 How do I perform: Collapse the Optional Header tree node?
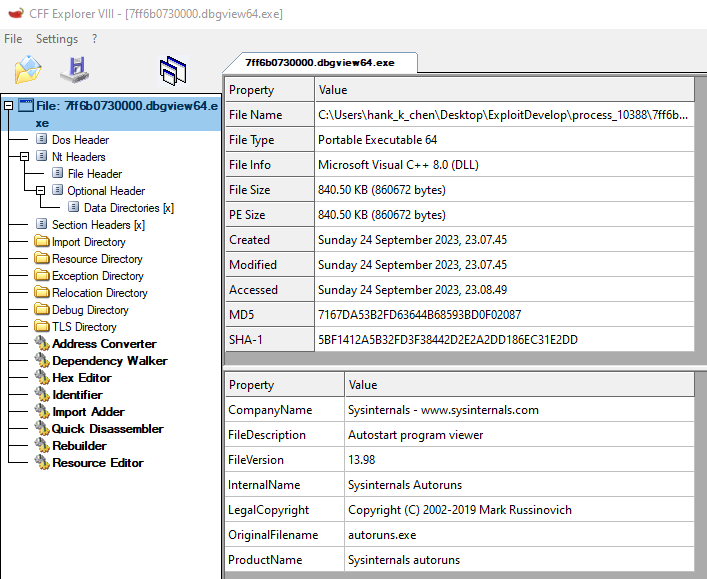(41, 190)
